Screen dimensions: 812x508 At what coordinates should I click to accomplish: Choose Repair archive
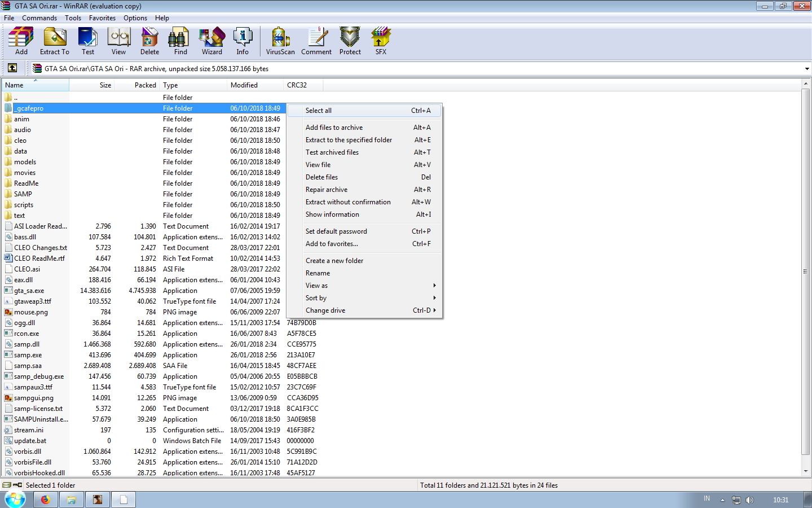tap(364, 190)
